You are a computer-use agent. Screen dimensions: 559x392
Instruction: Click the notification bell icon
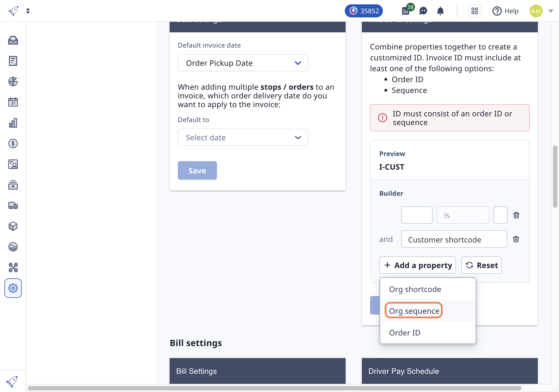point(440,10)
